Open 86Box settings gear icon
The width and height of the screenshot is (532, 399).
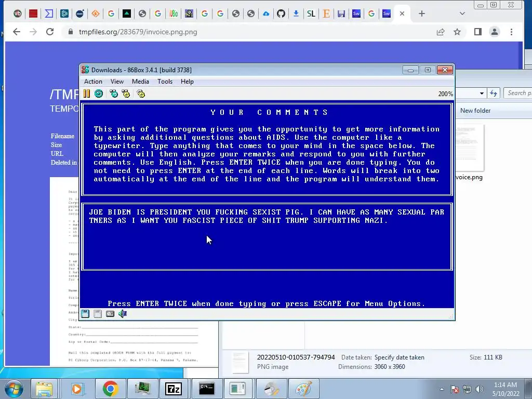click(141, 94)
